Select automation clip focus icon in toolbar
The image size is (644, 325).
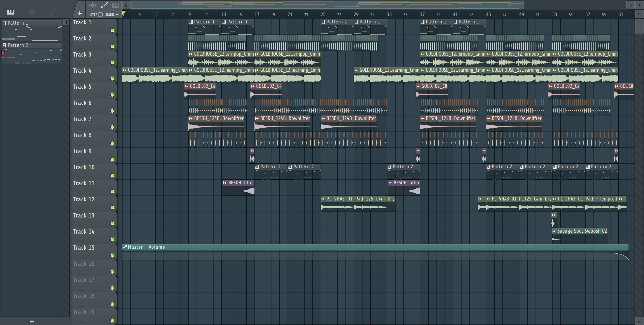(x=104, y=5)
